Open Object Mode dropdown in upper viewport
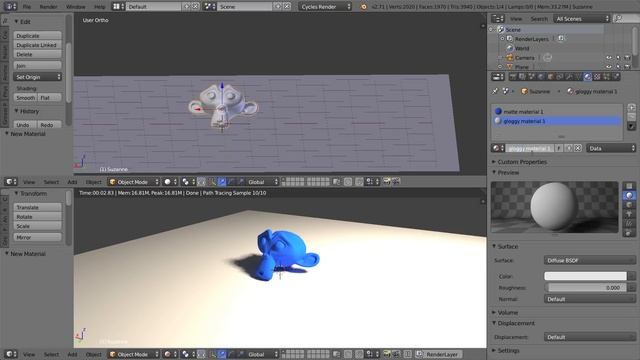 [x=134, y=182]
